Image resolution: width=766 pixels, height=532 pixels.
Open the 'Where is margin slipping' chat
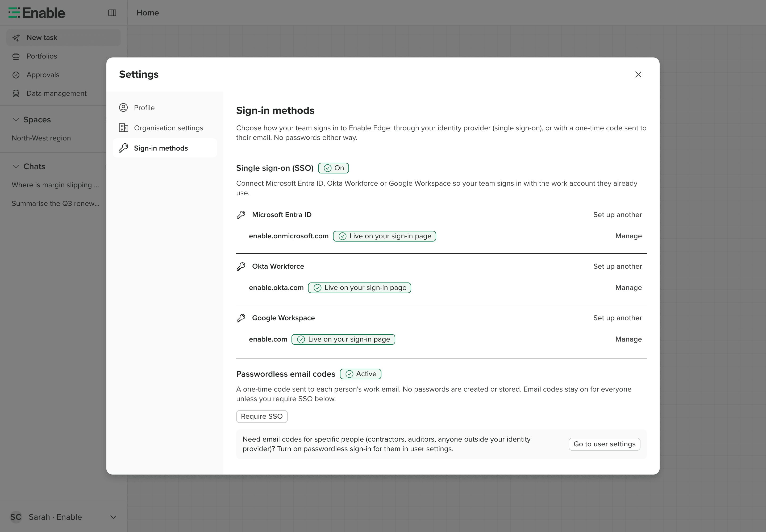coord(55,185)
